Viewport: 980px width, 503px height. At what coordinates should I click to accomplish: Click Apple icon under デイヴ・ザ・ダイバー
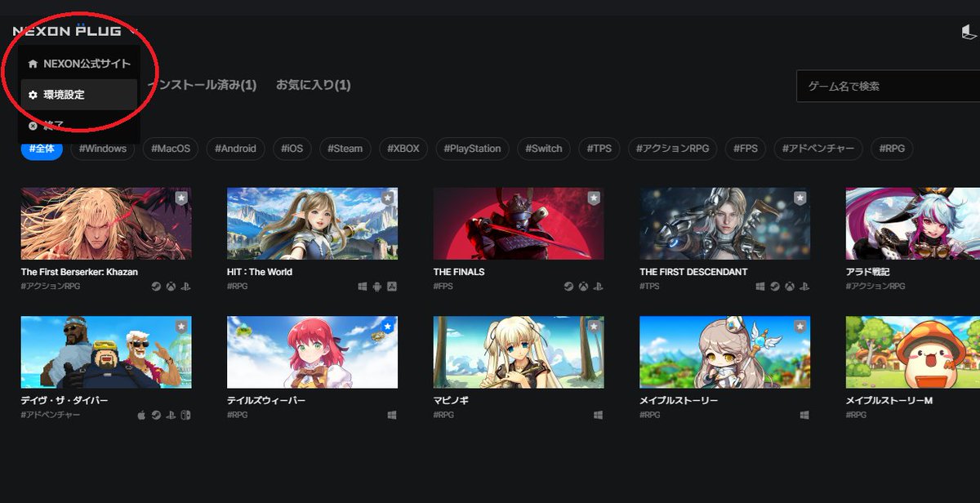pos(141,416)
